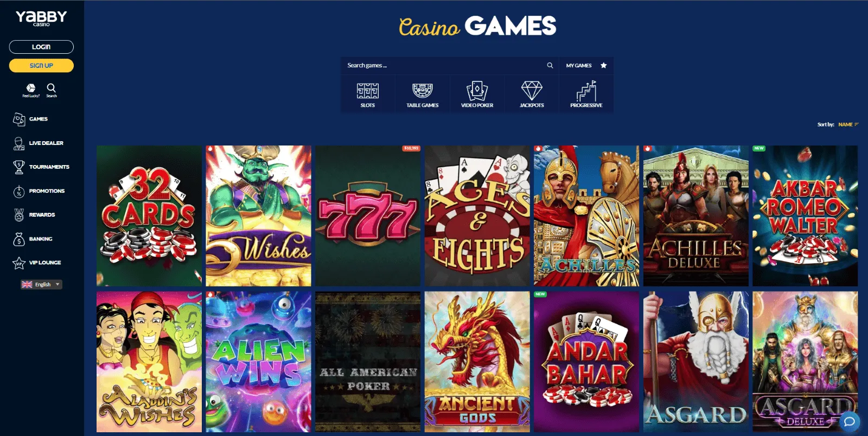The width and height of the screenshot is (868, 436).
Task: Choose the Table Games category icon
Action: [423, 91]
